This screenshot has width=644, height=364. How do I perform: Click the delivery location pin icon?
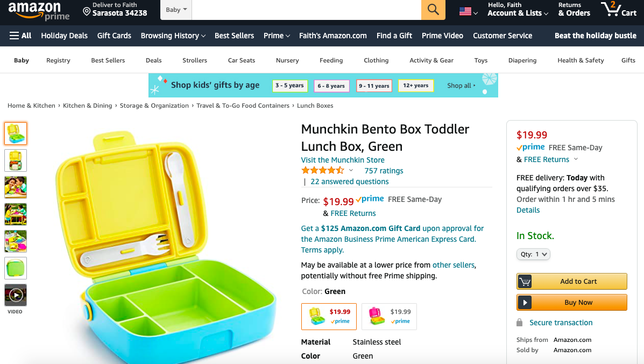point(86,11)
